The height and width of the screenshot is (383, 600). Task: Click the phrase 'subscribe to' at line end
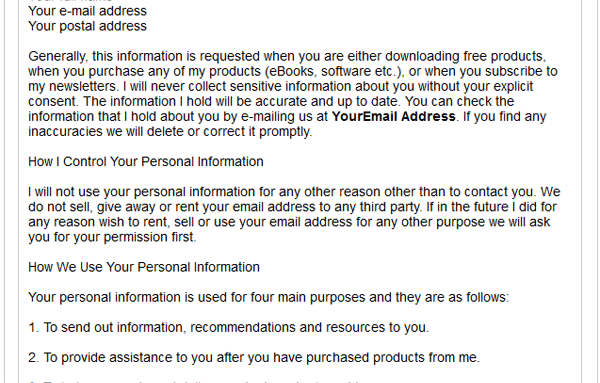[x=521, y=71]
